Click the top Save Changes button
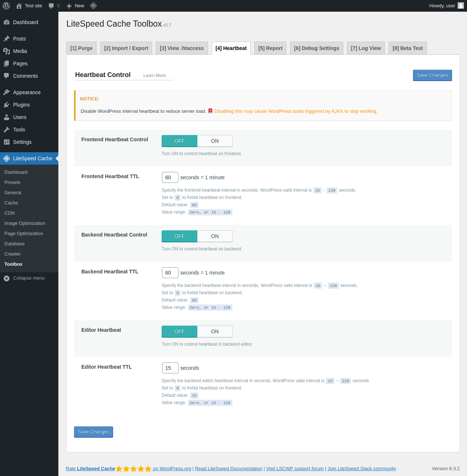The height and width of the screenshot is (476, 467). tap(432, 75)
